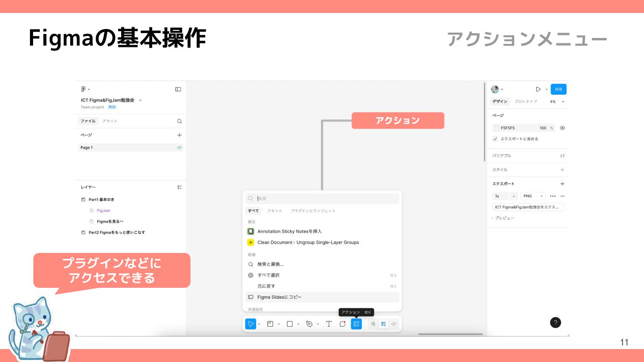Open the Figma main menu logo
Screen dimensions: 644x362
(x=83, y=89)
